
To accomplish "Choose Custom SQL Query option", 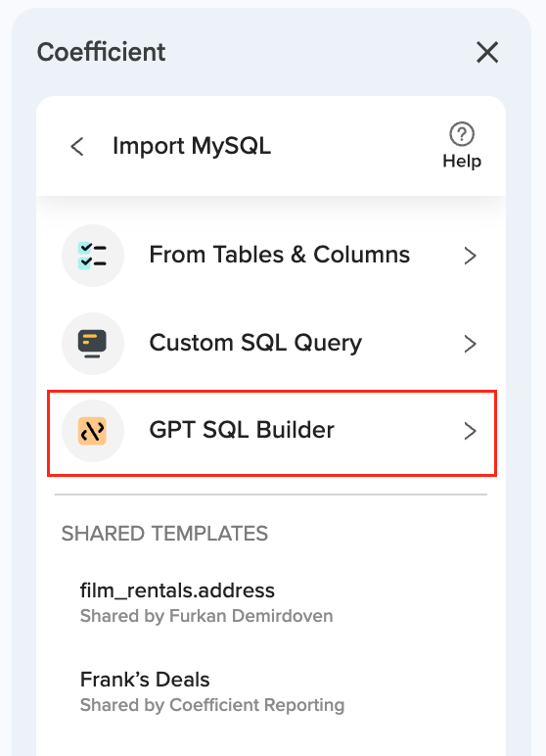I will pyautogui.click(x=272, y=344).
